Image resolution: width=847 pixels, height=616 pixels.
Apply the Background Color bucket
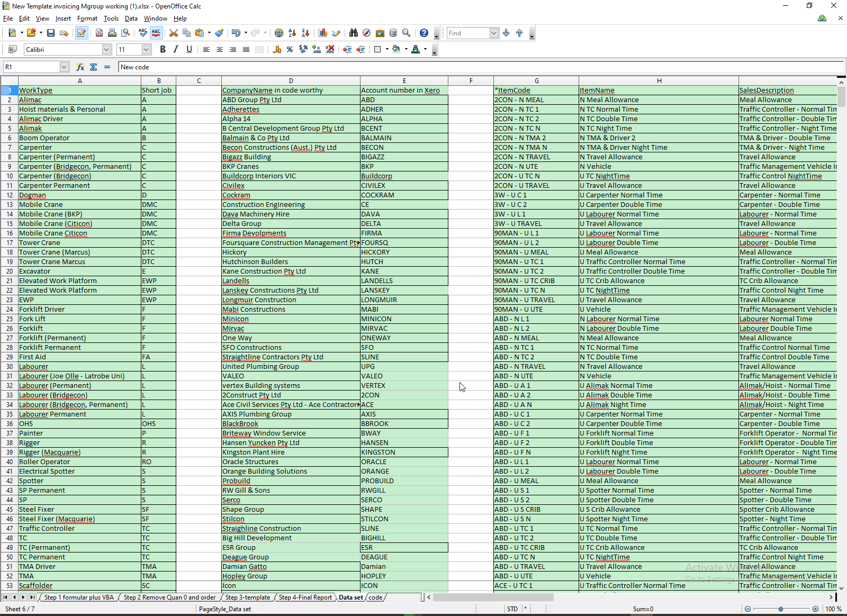coord(396,49)
